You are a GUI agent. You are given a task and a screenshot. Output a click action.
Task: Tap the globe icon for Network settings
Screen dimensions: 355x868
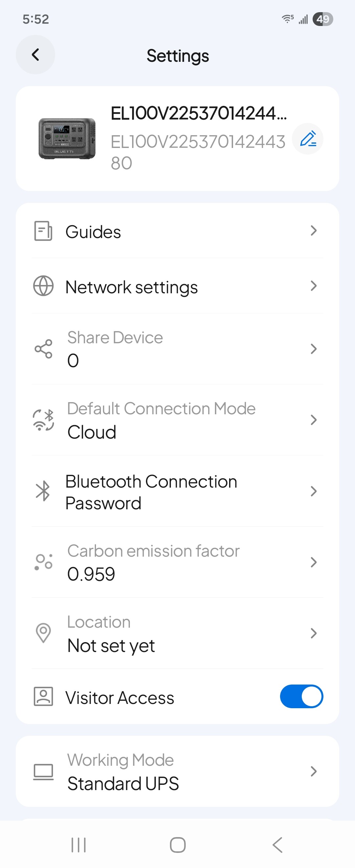coord(43,286)
